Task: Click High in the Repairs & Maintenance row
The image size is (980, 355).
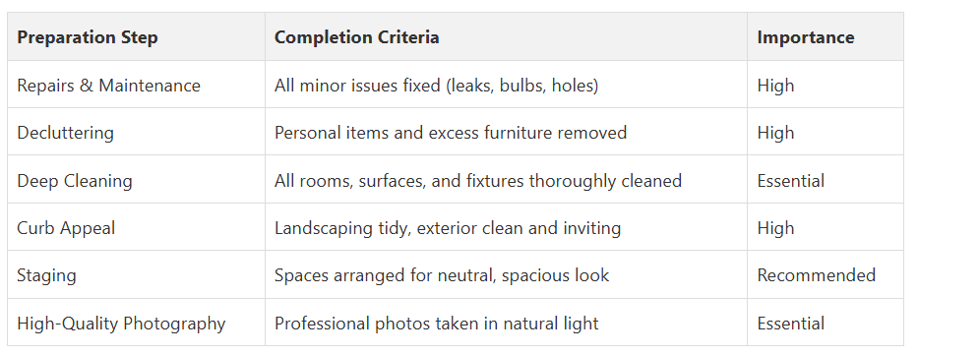Action: [x=775, y=85]
